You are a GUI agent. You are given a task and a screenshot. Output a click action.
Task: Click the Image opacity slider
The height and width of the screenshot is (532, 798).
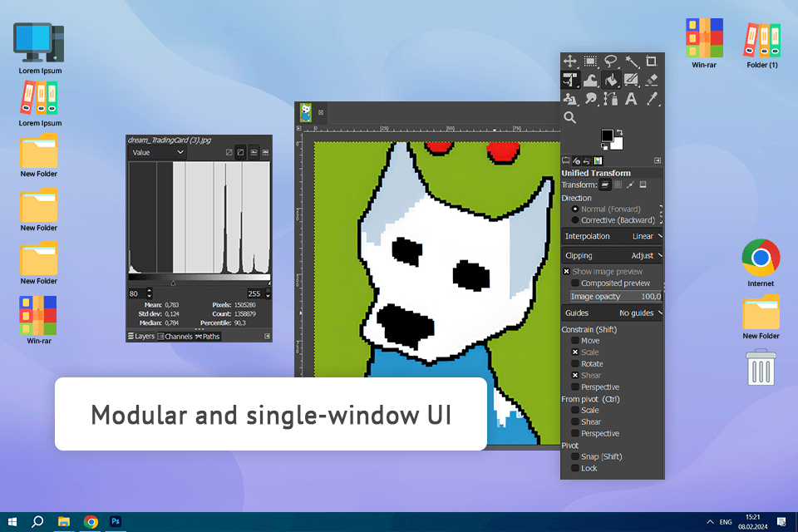tap(616, 296)
